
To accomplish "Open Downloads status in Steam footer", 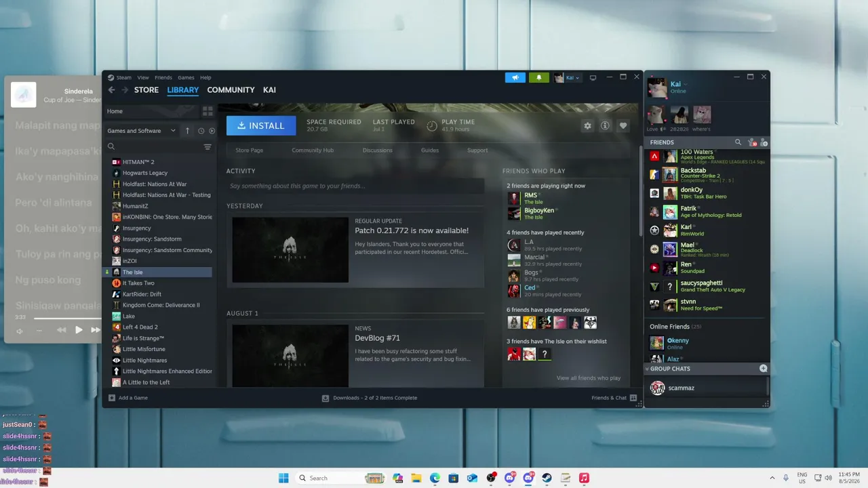I will 370,398.
